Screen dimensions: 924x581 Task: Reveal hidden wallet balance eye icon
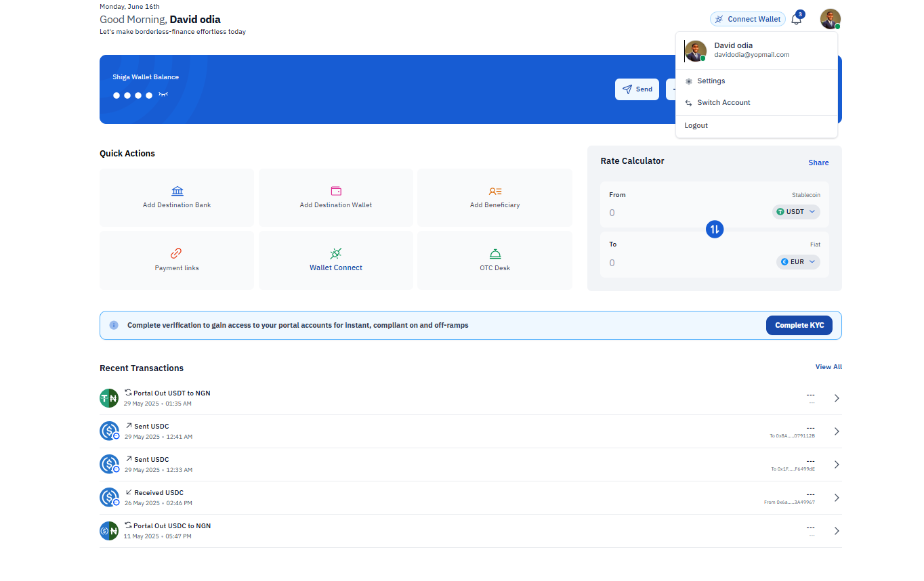pos(163,95)
